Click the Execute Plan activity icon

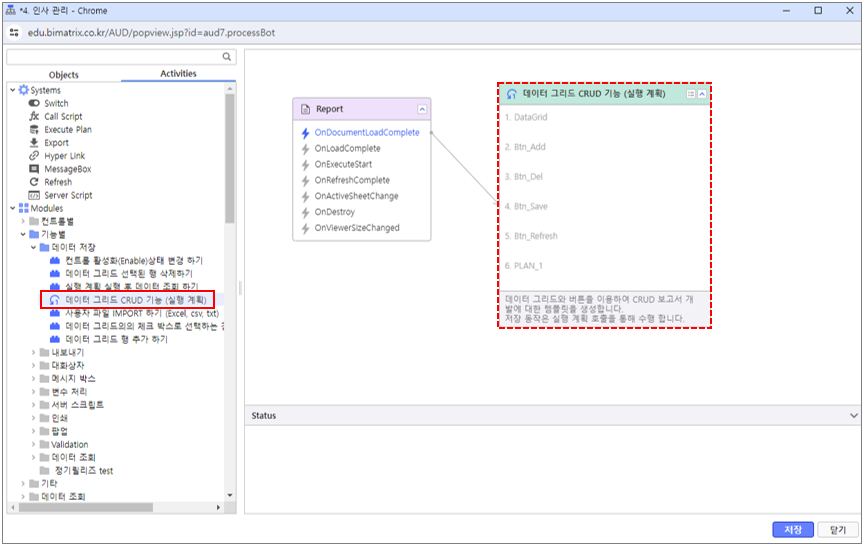pyautogui.click(x=34, y=129)
